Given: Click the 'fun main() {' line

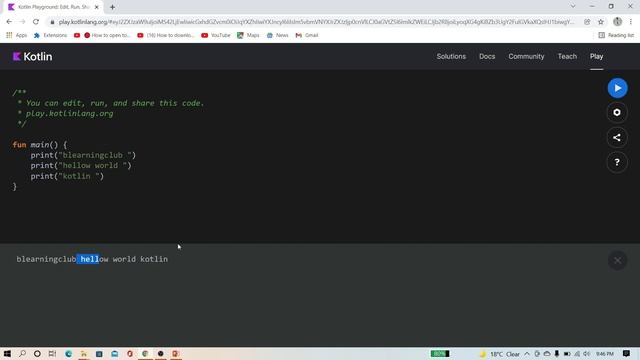Looking at the screenshot, I should click(x=40, y=145).
